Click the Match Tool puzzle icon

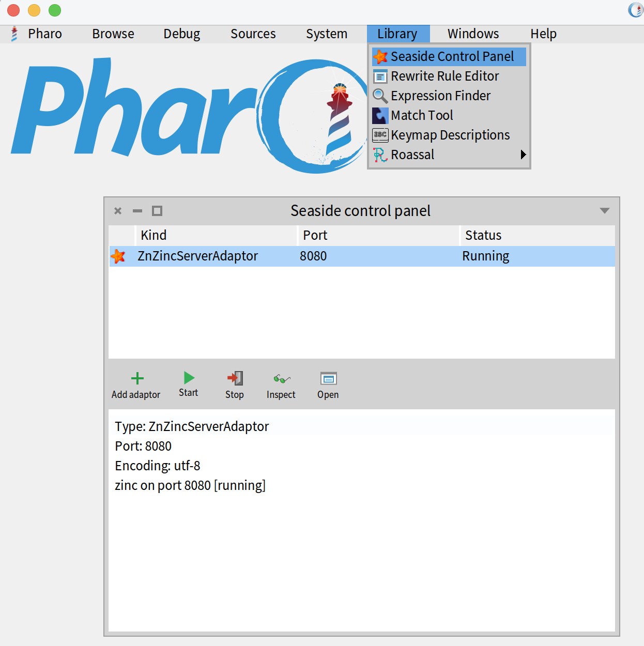click(x=380, y=115)
